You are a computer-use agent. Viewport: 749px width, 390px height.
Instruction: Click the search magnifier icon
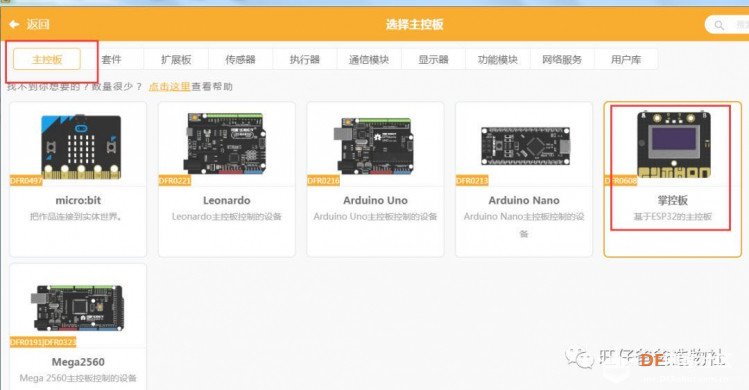[x=719, y=25]
